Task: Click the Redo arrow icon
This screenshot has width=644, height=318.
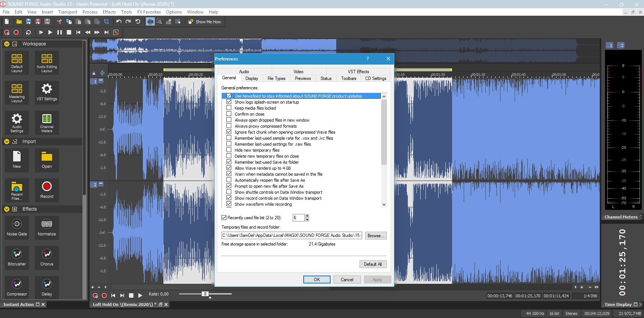Action: (128, 22)
